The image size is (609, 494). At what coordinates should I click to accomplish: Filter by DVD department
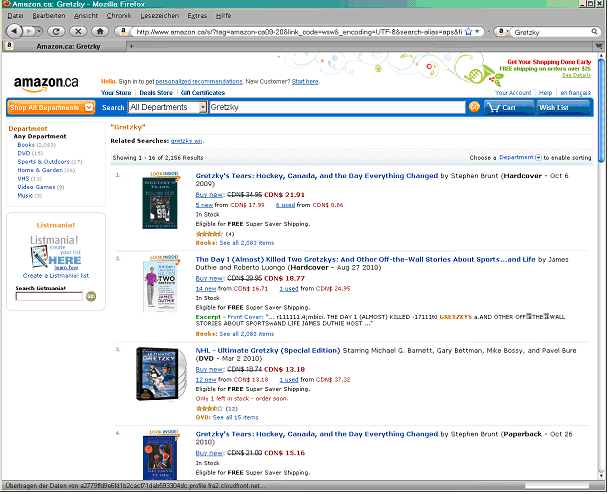tap(24, 153)
